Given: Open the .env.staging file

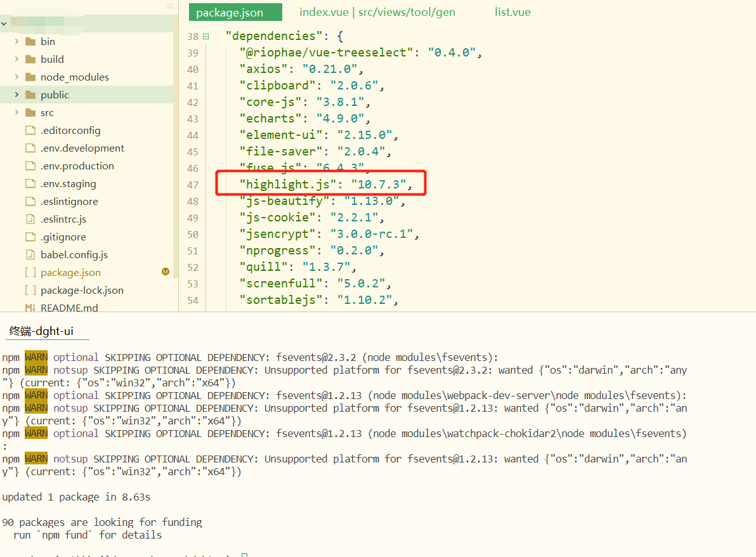Looking at the screenshot, I should tap(68, 184).
